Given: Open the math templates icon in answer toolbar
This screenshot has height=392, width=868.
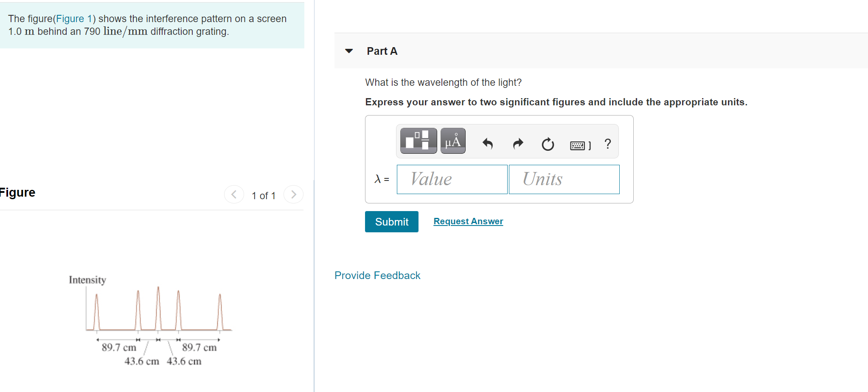Looking at the screenshot, I should point(419,141).
